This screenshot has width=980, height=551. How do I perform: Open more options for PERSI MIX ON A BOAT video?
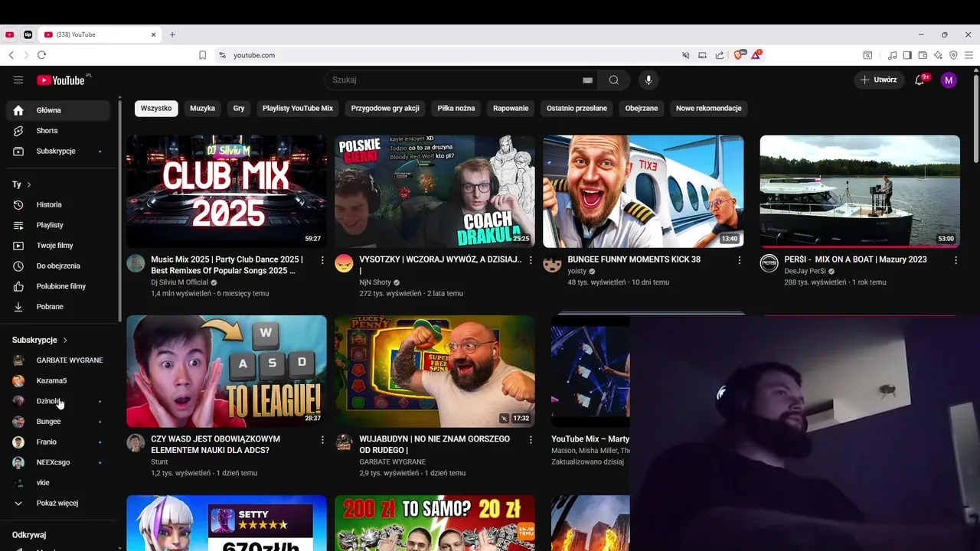[955, 260]
